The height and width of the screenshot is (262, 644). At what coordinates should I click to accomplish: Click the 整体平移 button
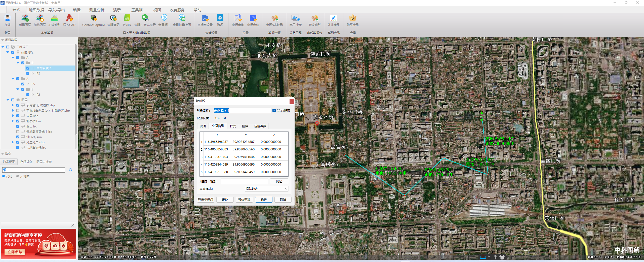coord(244,200)
